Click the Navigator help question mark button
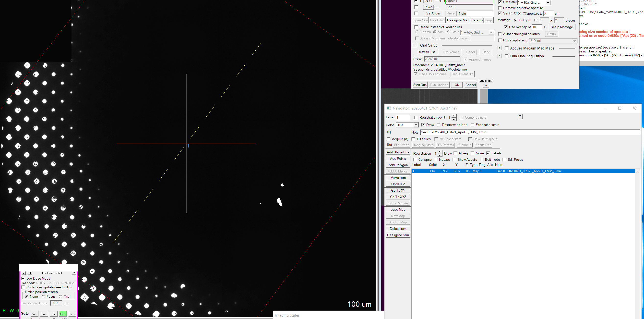The width and height of the screenshot is (644, 319). coord(520,117)
